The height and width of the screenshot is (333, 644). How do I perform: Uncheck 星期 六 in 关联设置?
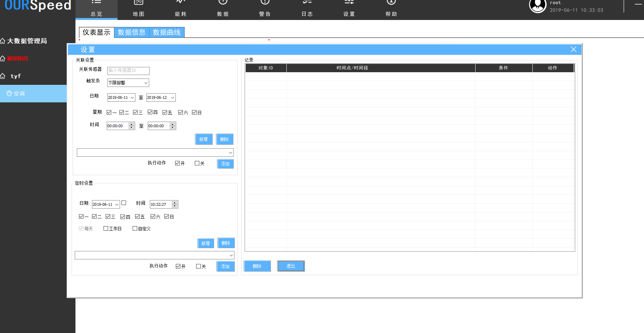180,113
